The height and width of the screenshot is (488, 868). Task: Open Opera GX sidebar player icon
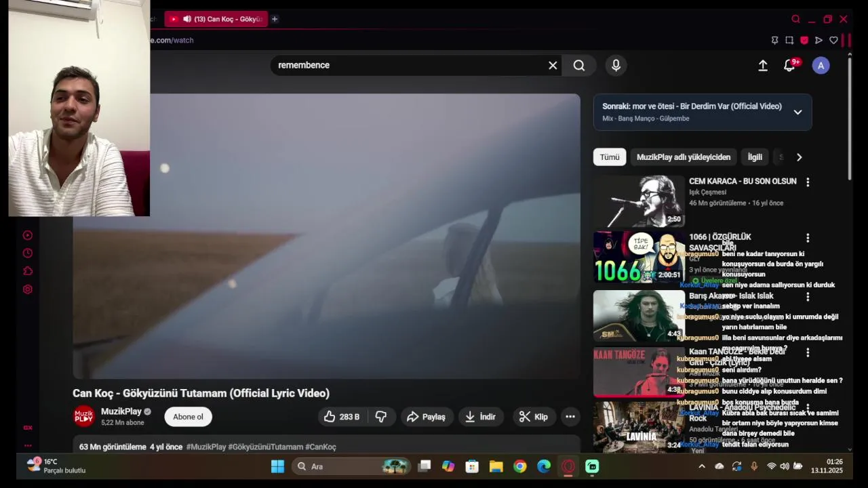(x=28, y=235)
